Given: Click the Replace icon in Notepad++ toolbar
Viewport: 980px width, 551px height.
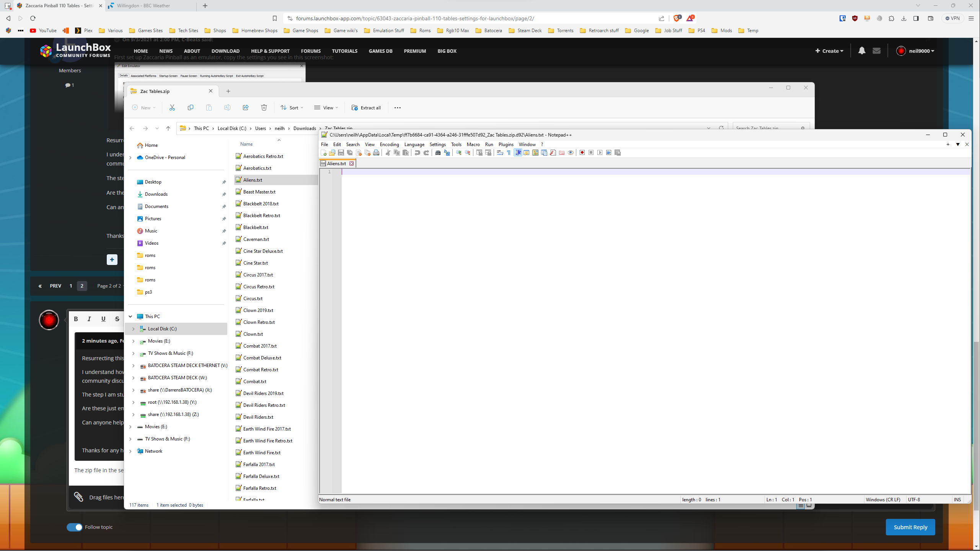Looking at the screenshot, I should click(x=447, y=153).
